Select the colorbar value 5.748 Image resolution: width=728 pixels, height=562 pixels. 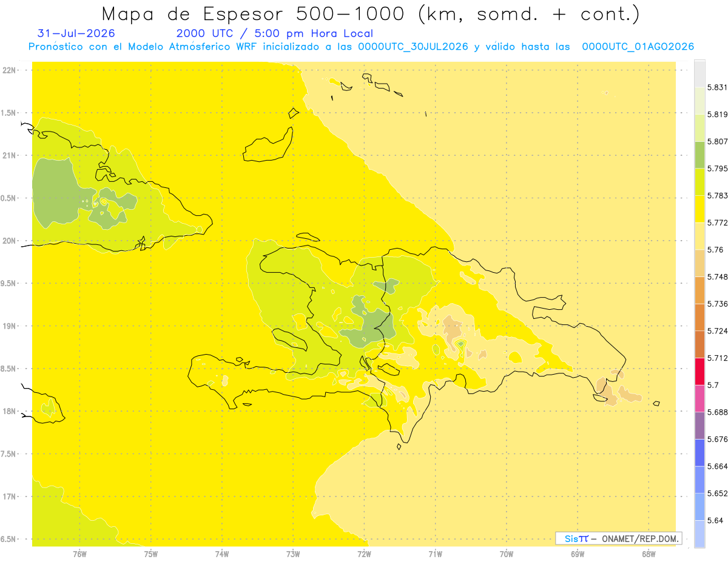point(717,276)
